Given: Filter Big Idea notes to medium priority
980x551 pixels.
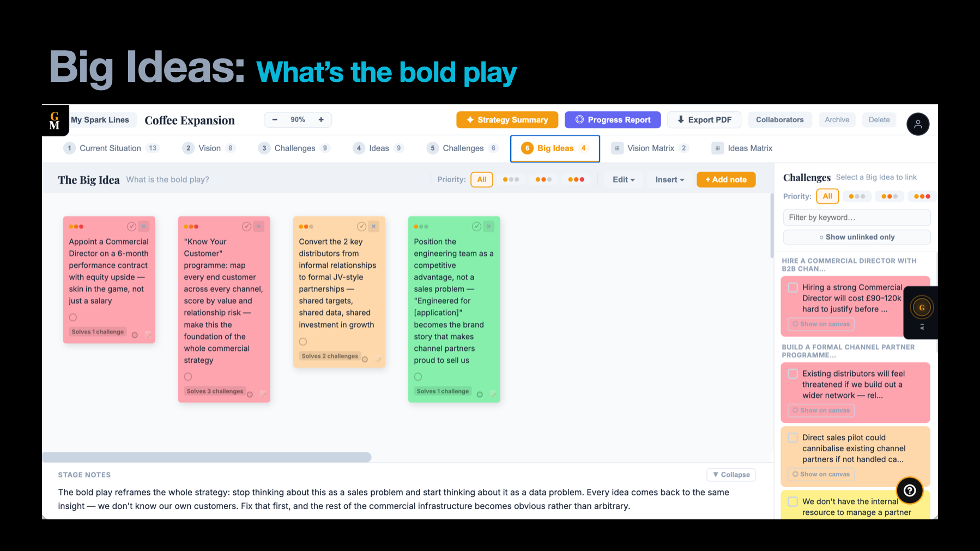Looking at the screenshot, I should (543, 179).
